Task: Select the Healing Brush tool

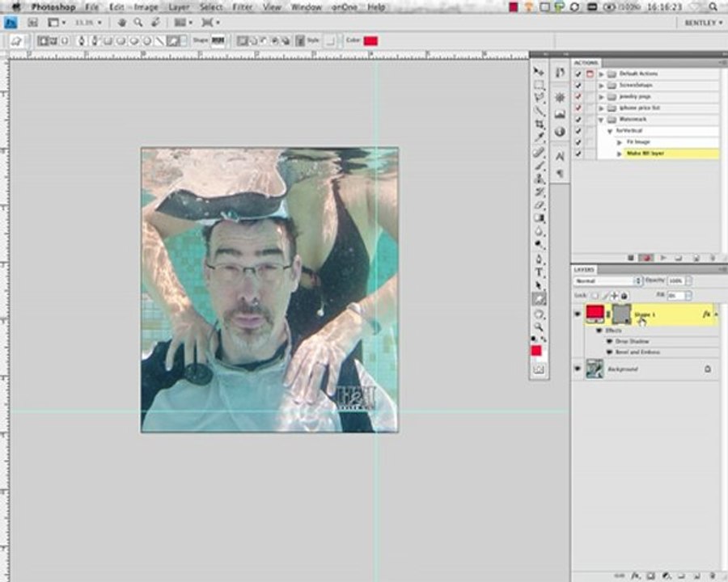Action: click(x=539, y=152)
